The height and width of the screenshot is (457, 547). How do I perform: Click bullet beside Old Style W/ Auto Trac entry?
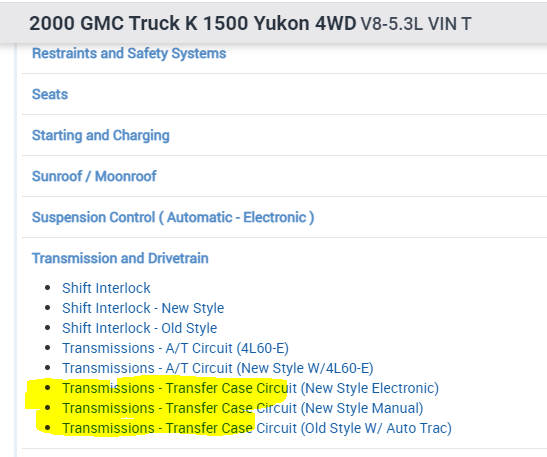pyautogui.click(x=48, y=428)
